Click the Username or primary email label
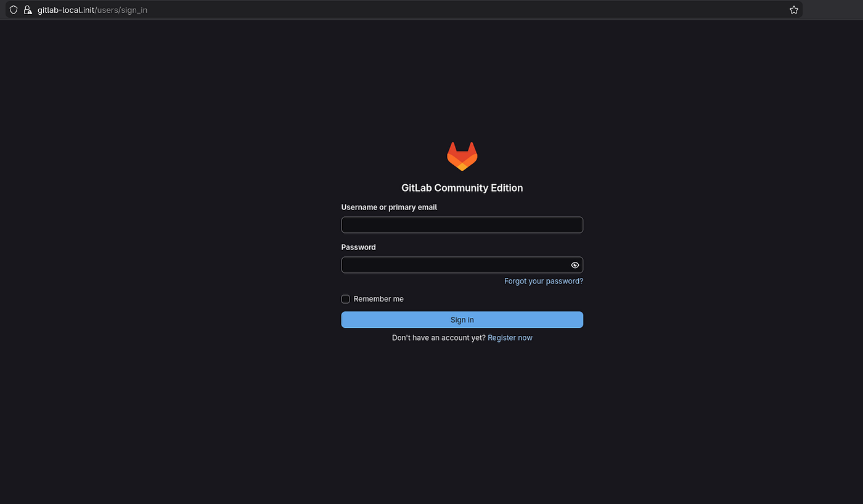 coord(389,208)
